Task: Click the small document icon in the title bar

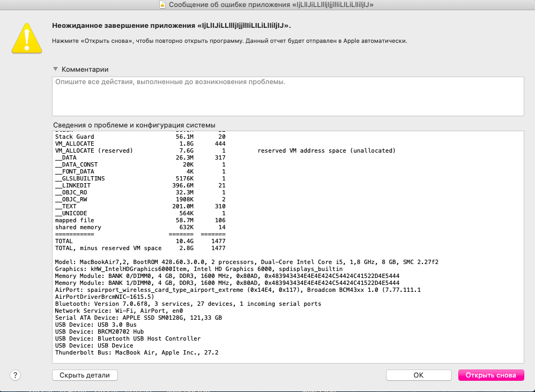Action: pyautogui.click(x=164, y=5)
